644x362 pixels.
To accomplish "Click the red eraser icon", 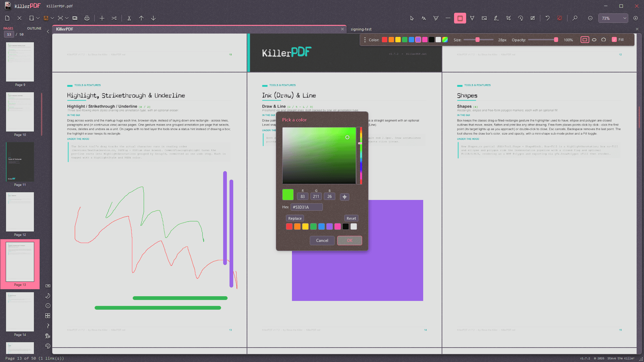I will (x=559, y=18).
